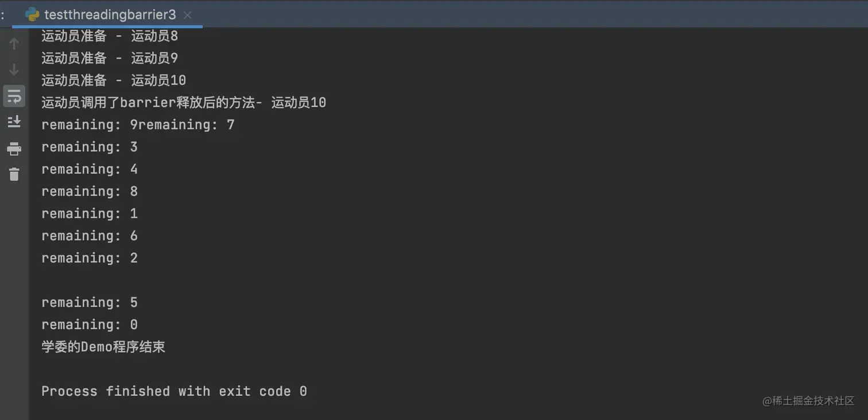Click the Python icon on the run tab

point(32,15)
